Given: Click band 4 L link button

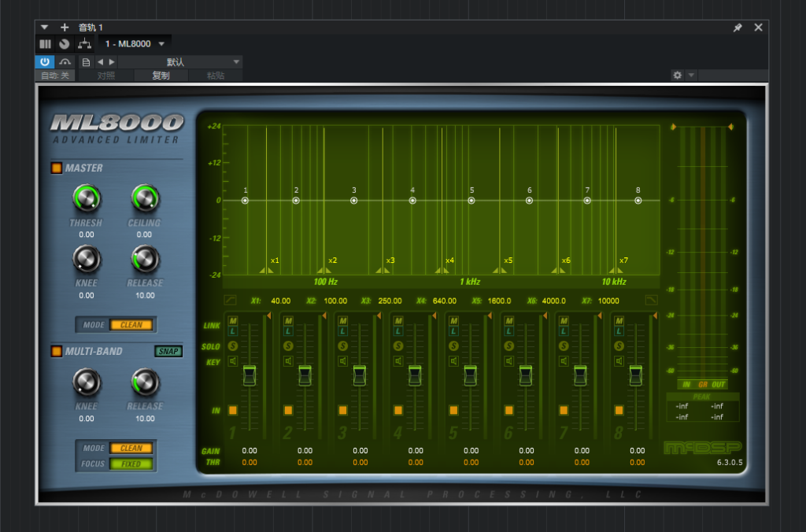Looking at the screenshot, I should 397,331.
